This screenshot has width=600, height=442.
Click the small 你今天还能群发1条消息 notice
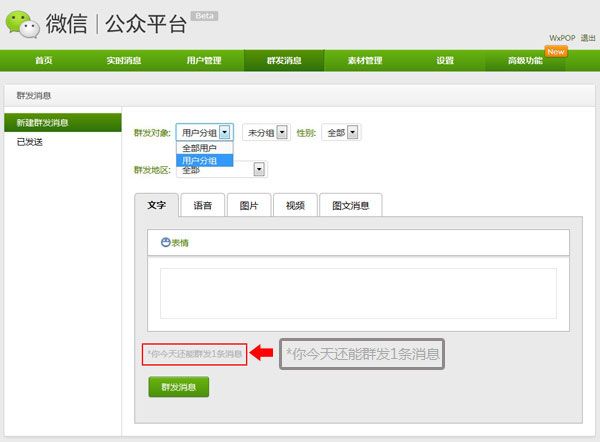[x=194, y=354]
